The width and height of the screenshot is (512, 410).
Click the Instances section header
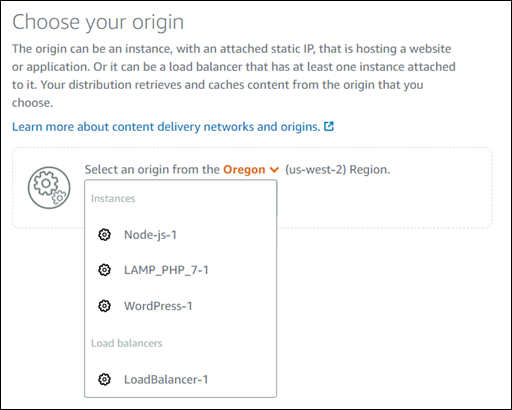(113, 198)
